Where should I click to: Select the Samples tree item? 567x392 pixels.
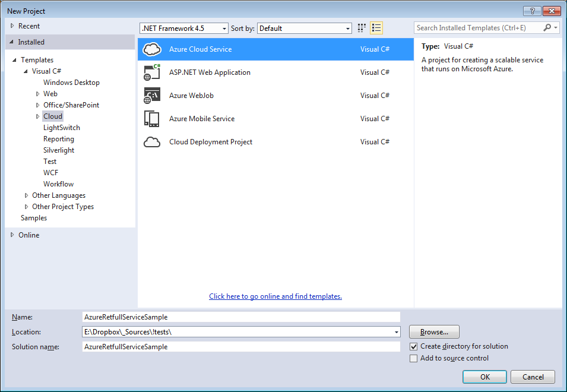pyautogui.click(x=34, y=218)
